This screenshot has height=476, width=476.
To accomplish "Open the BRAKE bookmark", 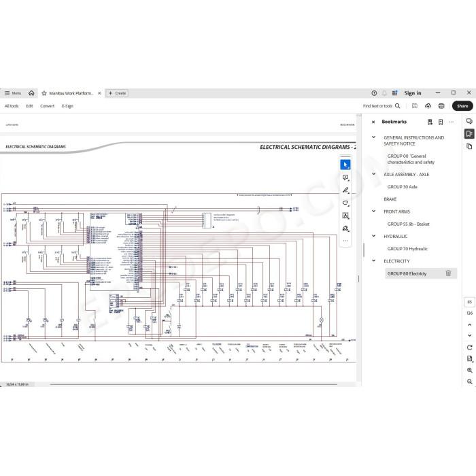I will (390, 199).
